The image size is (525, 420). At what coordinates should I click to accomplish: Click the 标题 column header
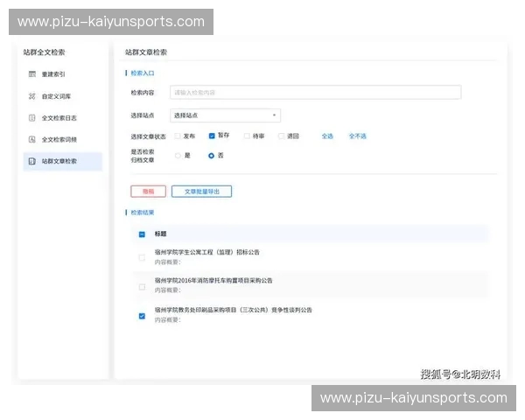tap(160, 234)
